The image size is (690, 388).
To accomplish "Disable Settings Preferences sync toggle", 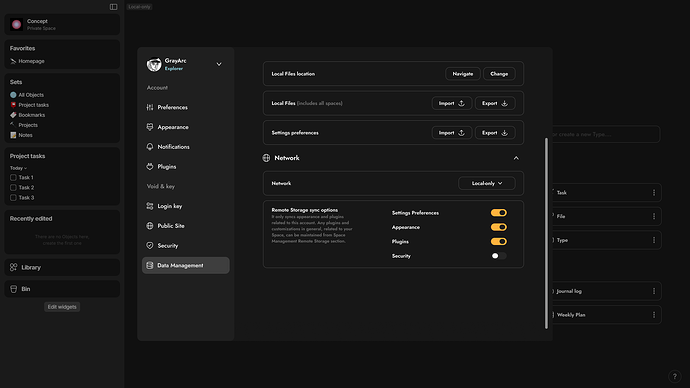I will click(x=499, y=213).
